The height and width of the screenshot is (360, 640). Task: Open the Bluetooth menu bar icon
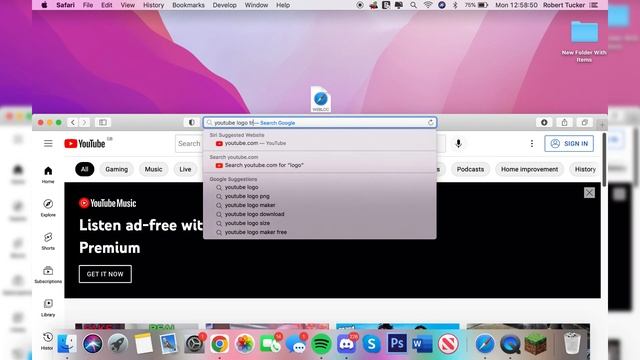pyautogui.click(x=455, y=5)
